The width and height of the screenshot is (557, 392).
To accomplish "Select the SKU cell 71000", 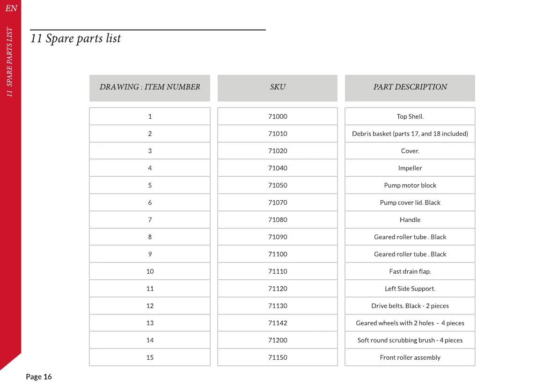I will click(x=278, y=116).
